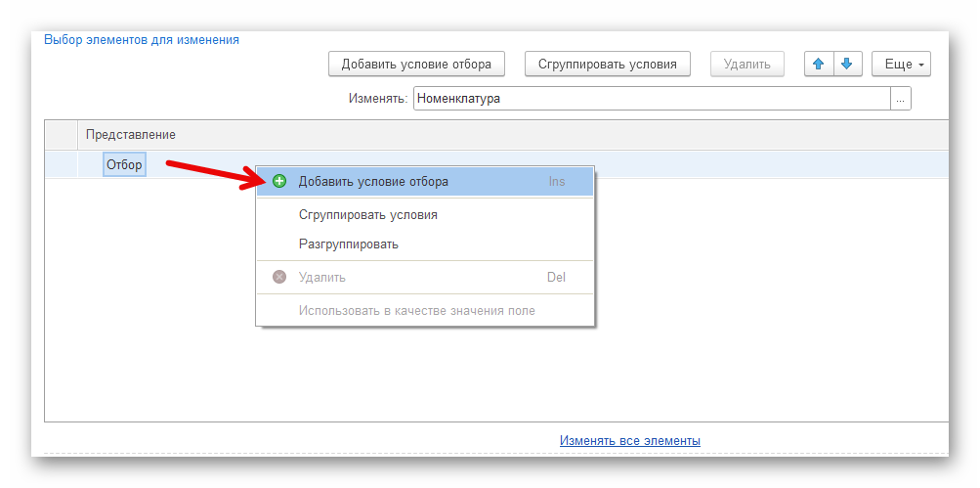Open the selection ellipsis button beside Номенклатура
Screen dimensions: 980x488
click(x=901, y=98)
